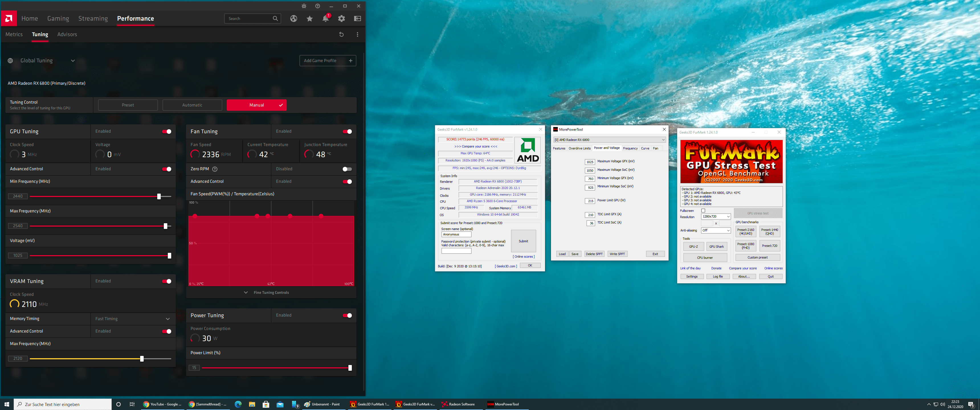Open Online scores link in FurMark
980x410 pixels.
click(773, 268)
